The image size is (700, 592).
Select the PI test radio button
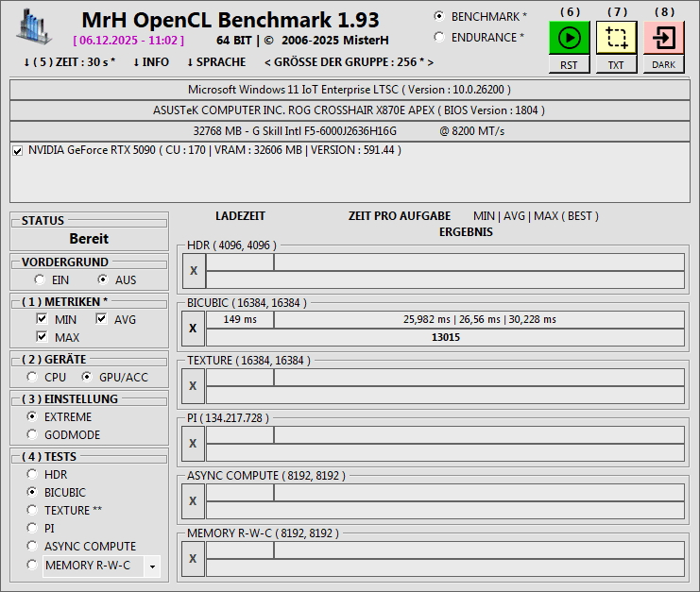click(x=32, y=528)
